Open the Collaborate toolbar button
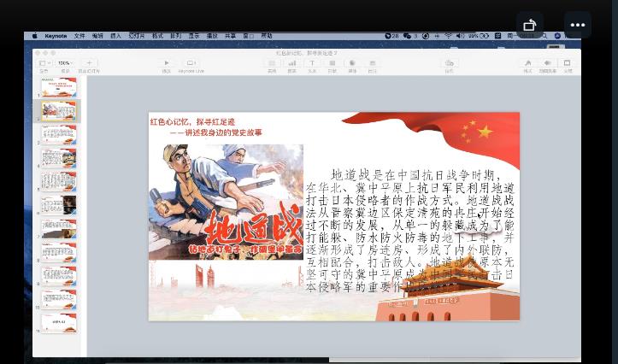 pyautogui.click(x=449, y=63)
